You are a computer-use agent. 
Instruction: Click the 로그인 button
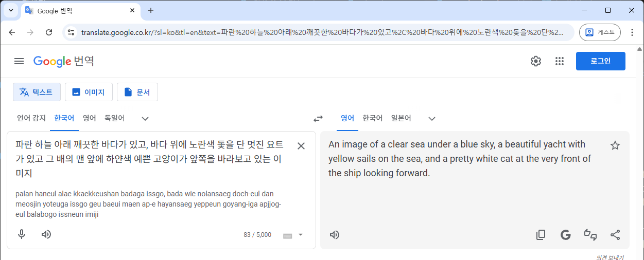[600, 61]
